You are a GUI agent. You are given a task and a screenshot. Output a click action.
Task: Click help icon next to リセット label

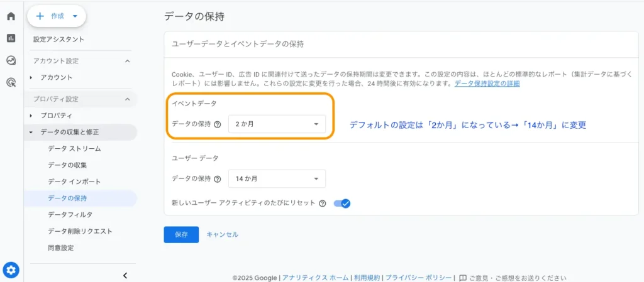click(323, 203)
